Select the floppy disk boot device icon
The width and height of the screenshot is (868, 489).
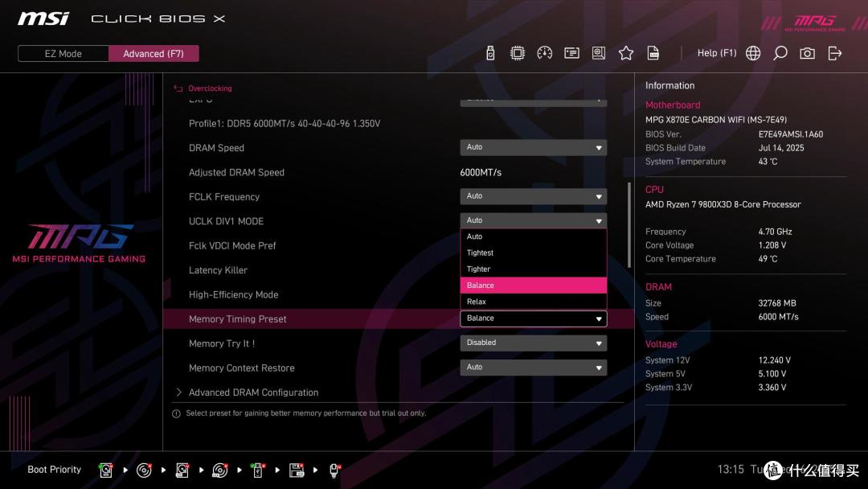coord(297,471)
